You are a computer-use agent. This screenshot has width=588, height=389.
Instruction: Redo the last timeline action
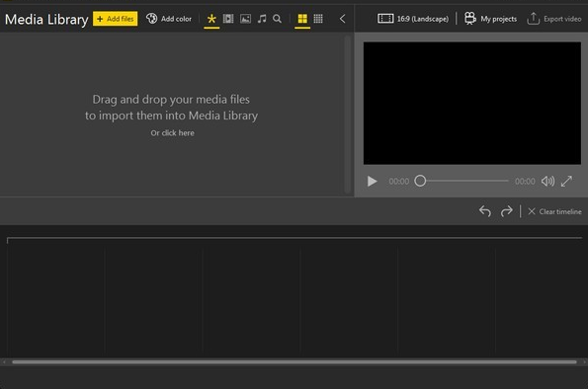[x=506, y=211]
